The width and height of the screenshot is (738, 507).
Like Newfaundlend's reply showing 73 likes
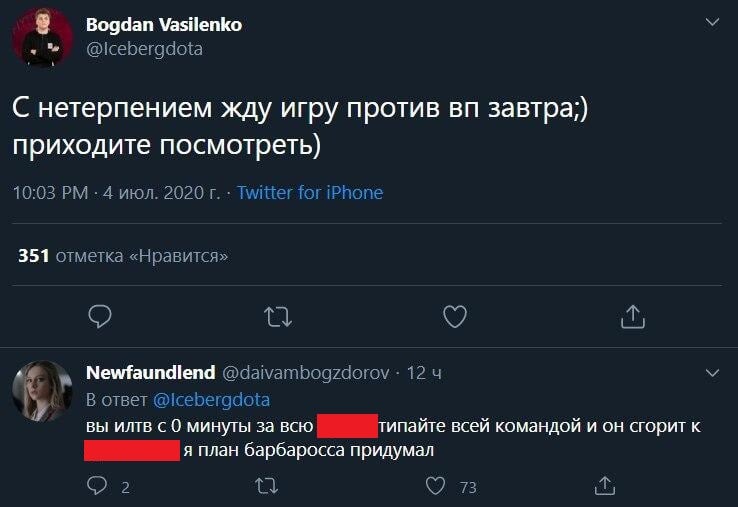435,486
